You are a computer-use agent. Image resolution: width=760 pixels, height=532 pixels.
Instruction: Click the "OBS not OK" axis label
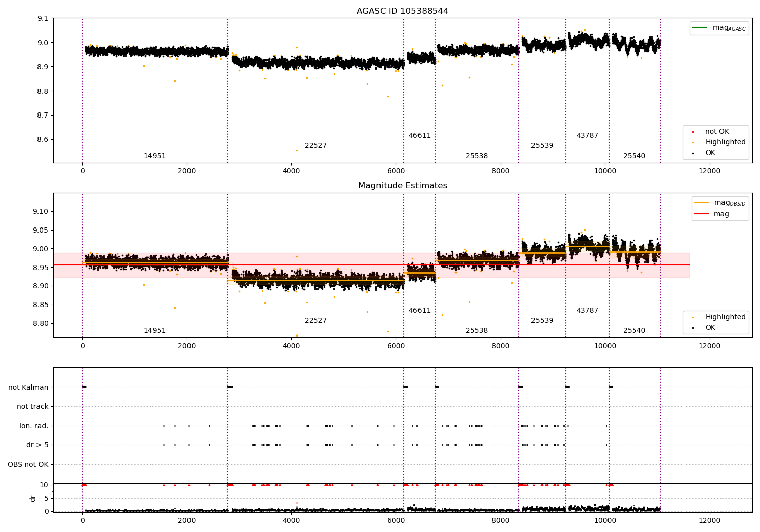(x=28, y=465)
